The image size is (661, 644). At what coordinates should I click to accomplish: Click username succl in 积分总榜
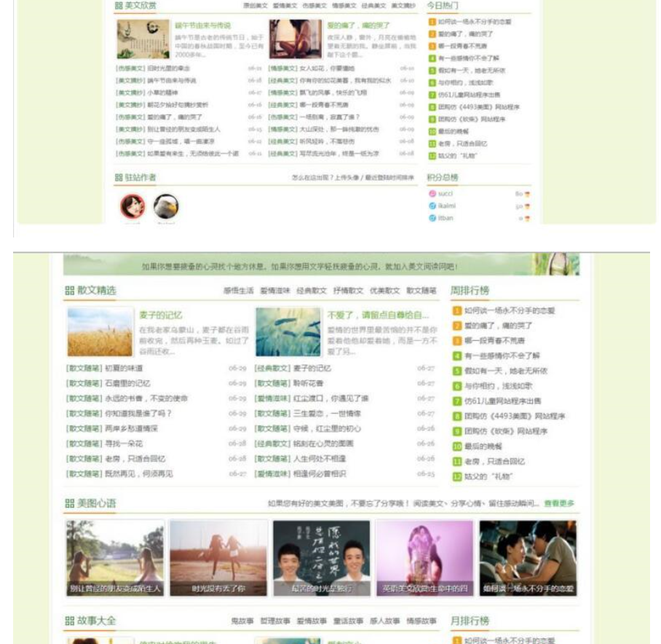pos(446,194)
